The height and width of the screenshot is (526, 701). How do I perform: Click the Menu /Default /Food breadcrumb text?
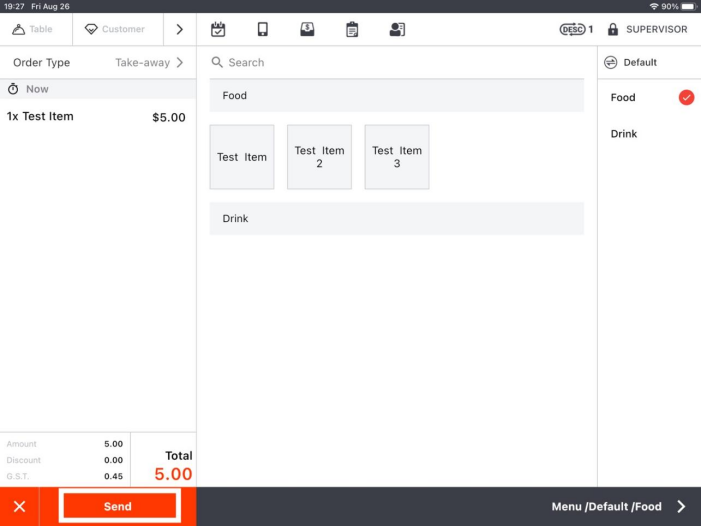(606, 506)
